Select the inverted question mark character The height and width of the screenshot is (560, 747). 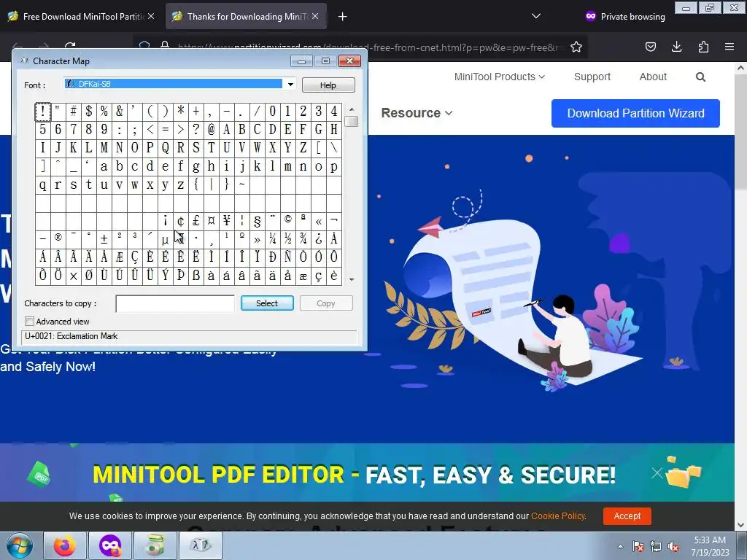[318, 239]
